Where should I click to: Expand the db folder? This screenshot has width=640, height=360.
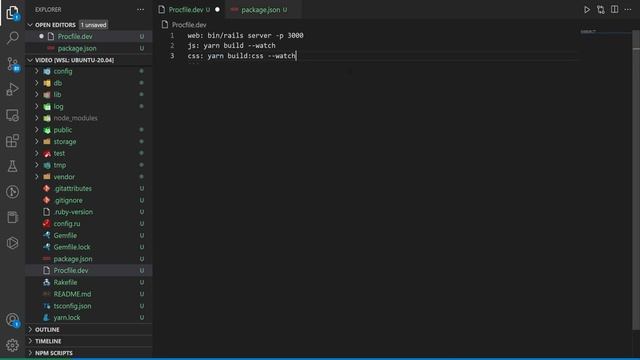pos(58,83)
